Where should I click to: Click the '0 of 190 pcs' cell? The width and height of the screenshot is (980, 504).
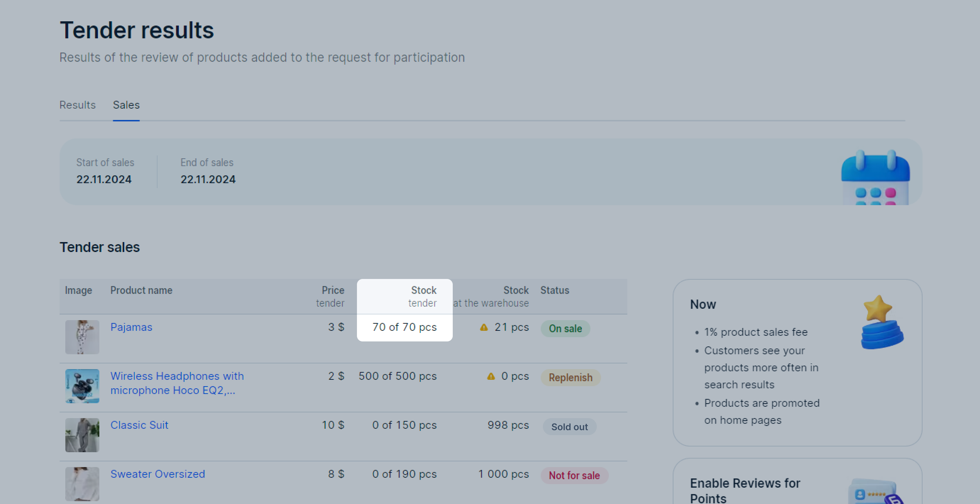404,474
